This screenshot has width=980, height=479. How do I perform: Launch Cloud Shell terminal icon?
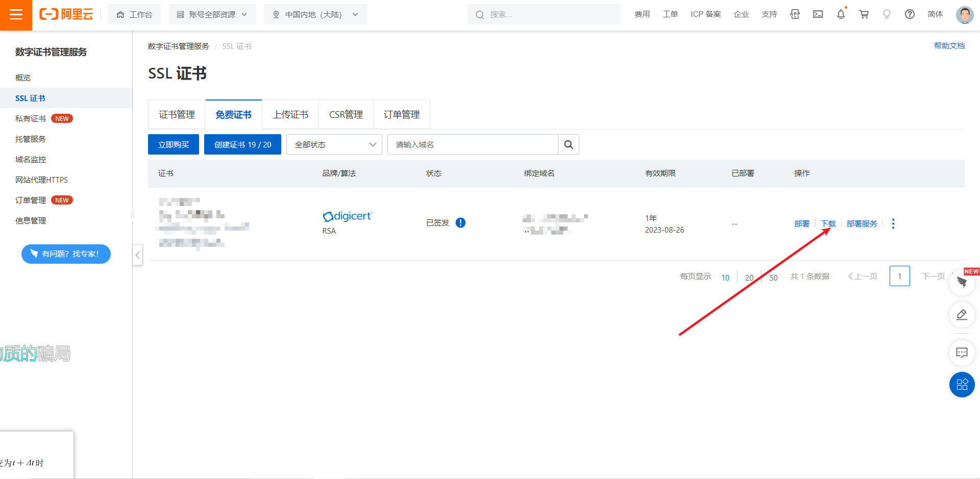pos(818,14)
